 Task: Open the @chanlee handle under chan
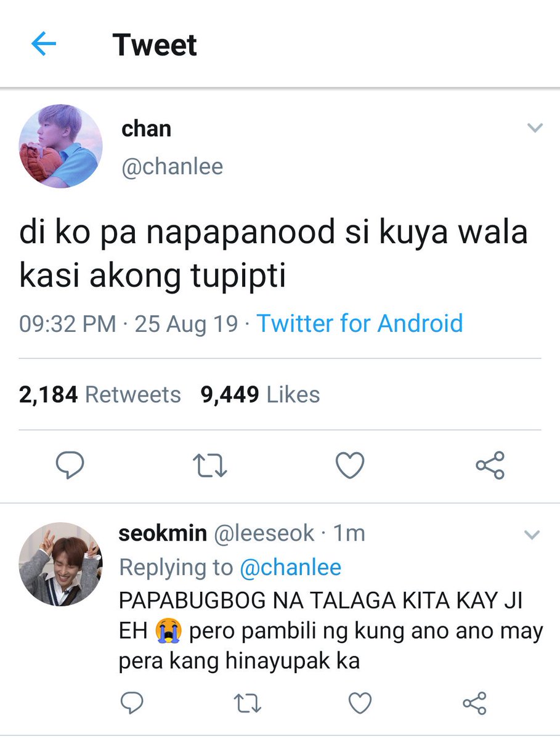172,167
